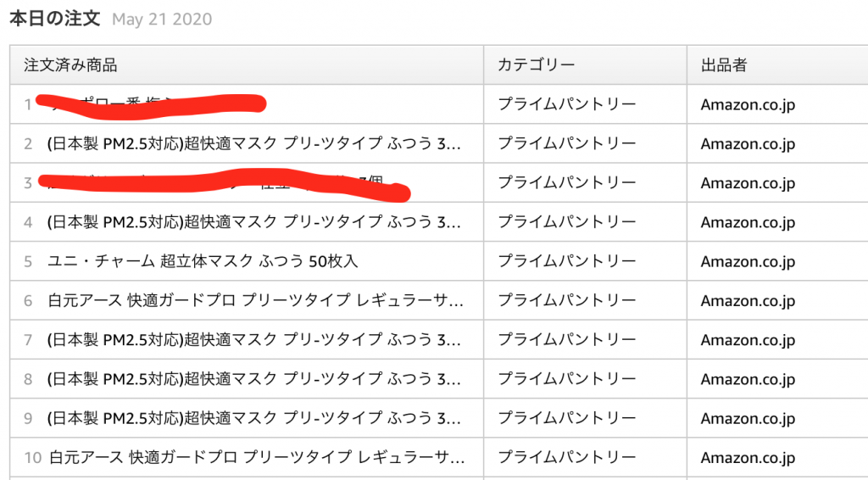This screenshot has height=480, width=868.
Task: Open product in row 9 超快適マスク
Action: point(254,418)
